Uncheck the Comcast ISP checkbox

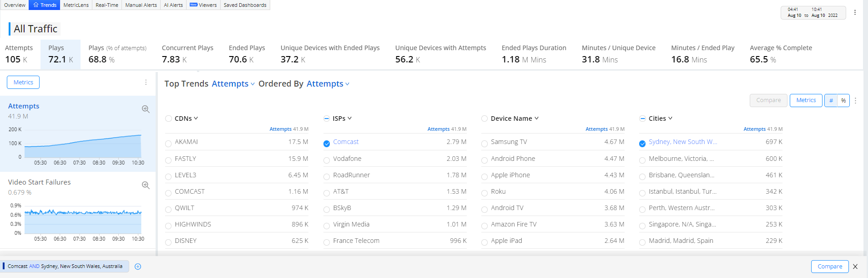(327, 144)
